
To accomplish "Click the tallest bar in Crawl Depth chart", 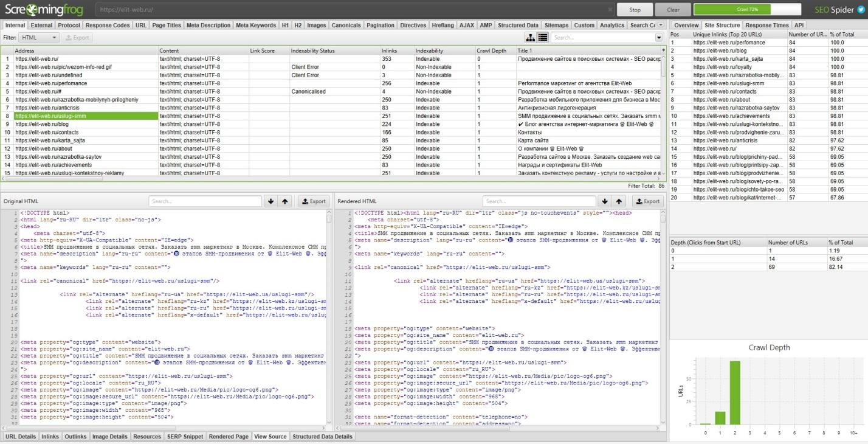I will 735,393.
